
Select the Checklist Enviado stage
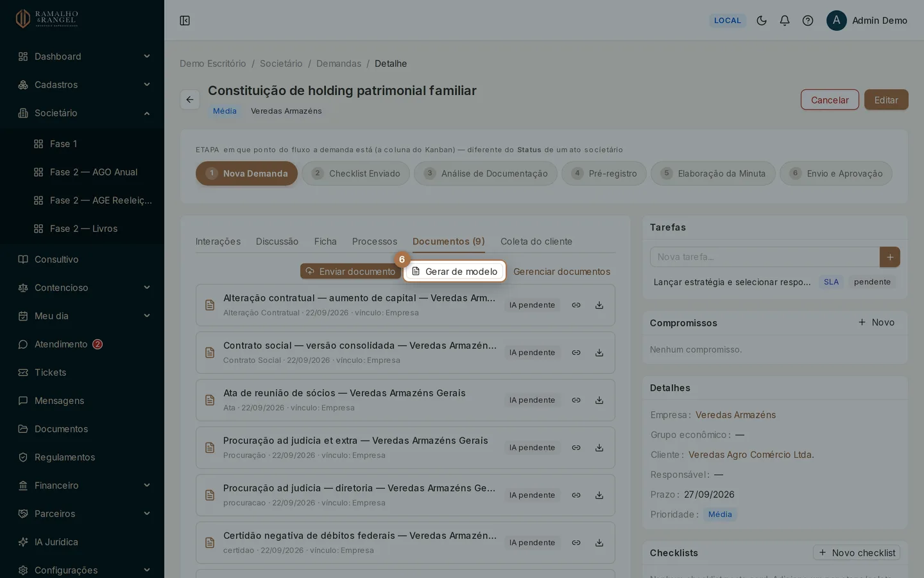click(356, 173)
